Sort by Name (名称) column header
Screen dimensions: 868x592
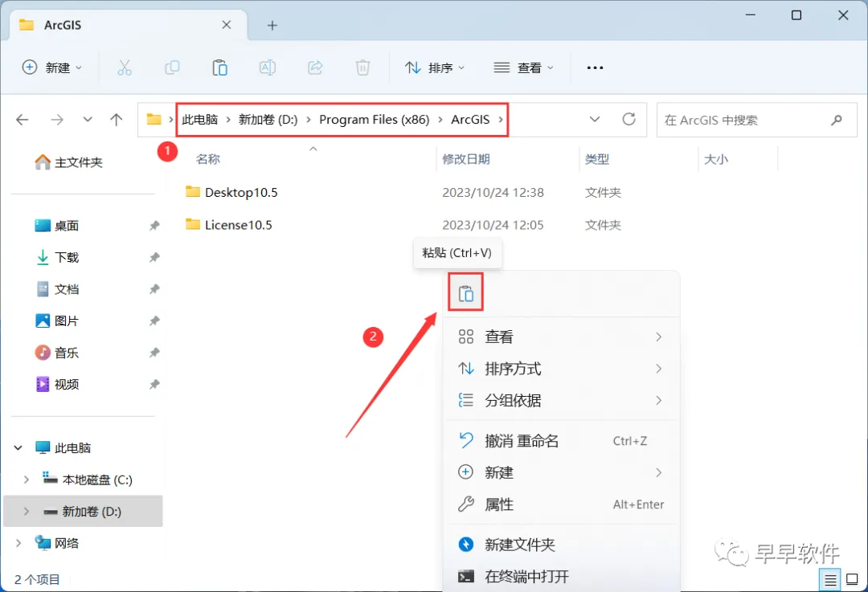[x=207, y=159]
